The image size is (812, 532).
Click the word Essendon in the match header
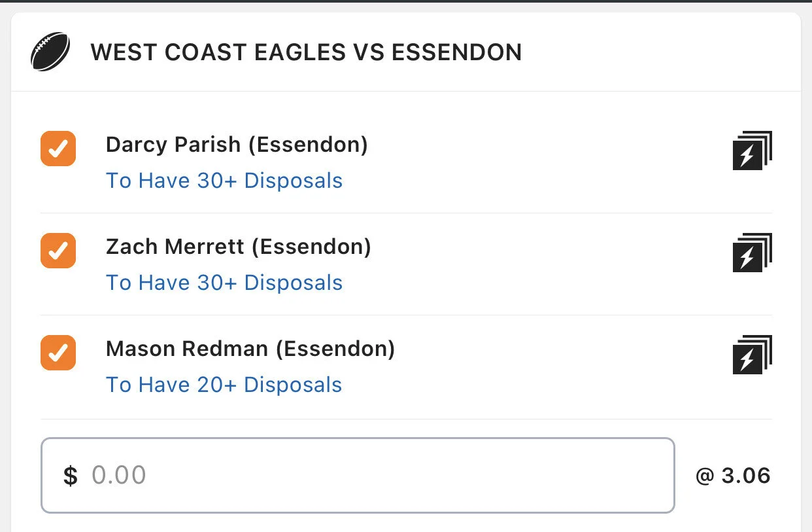coord(456,52)
